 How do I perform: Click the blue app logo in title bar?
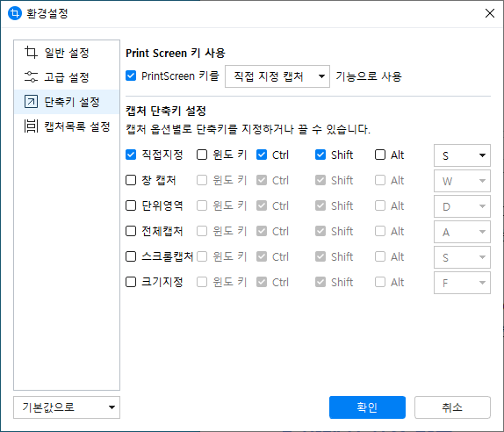(15, 13)
